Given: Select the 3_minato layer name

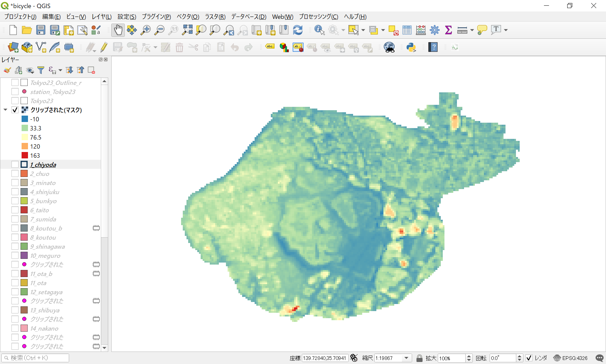Looking at the screenshot, I should pyautogui.click(x=43, y=183).
